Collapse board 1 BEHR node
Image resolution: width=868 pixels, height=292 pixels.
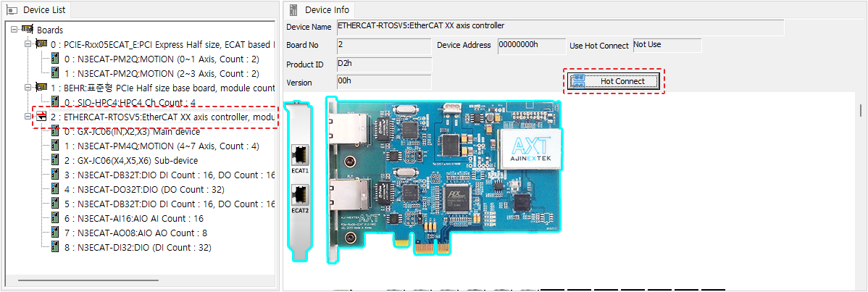pyautogui.click(x=28, y=88)
